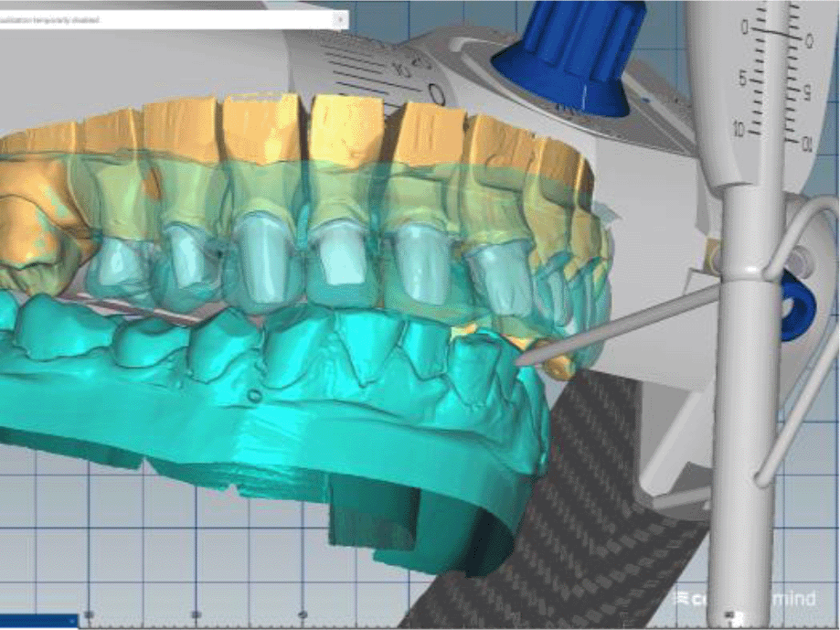Click the blue progress bar at bottom left
The height and width of the screenshot is (630, 840).
[38, 622]
